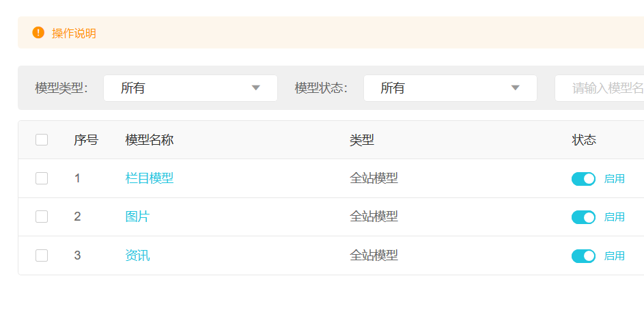644x319 pixels.
Task: Disable the 栏目模型 status toggle
Action: click(x=583, y=179)
